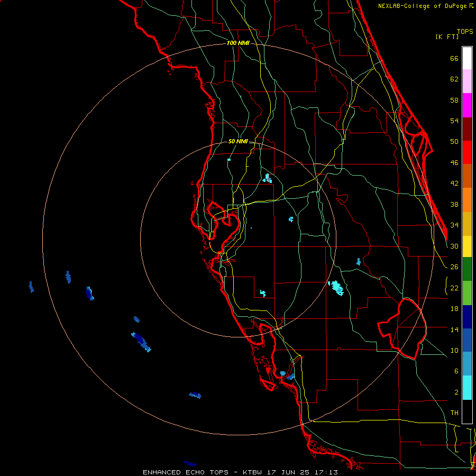Select the 22 legend value

[454, 288]
